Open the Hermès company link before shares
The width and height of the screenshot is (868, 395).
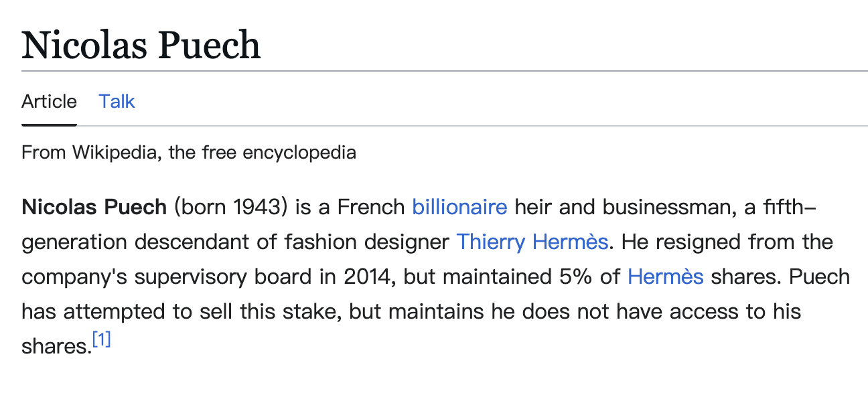coord(665,276)
